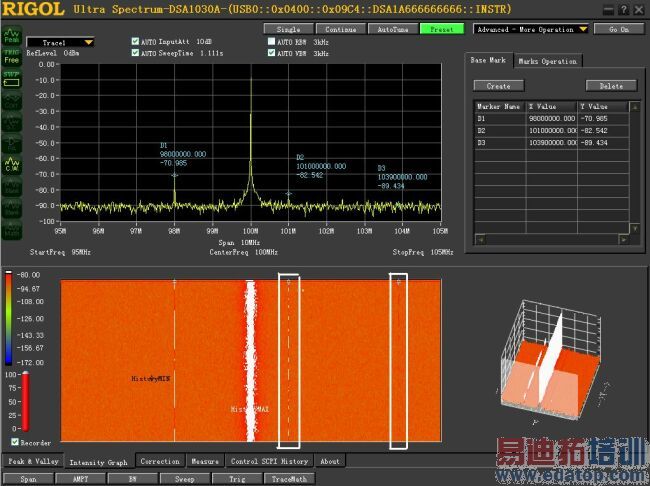Click the Peak icon in left sidebar
The height and width of the screenshot is (486, 650).
[13, 37]
